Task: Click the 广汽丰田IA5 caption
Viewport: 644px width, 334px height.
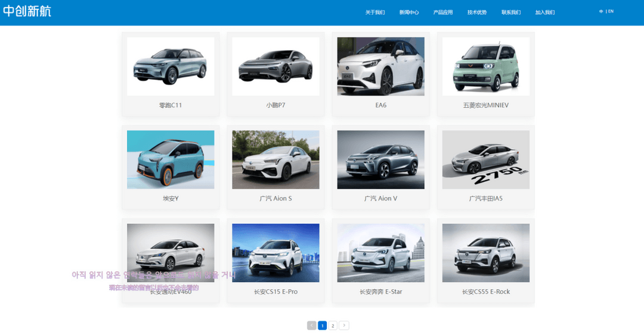Action: 486,199
